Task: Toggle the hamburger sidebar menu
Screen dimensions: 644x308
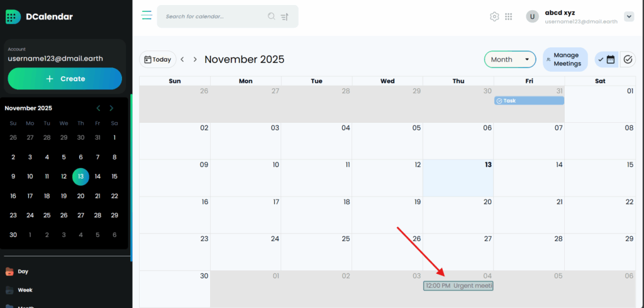Action: [147, 16]
